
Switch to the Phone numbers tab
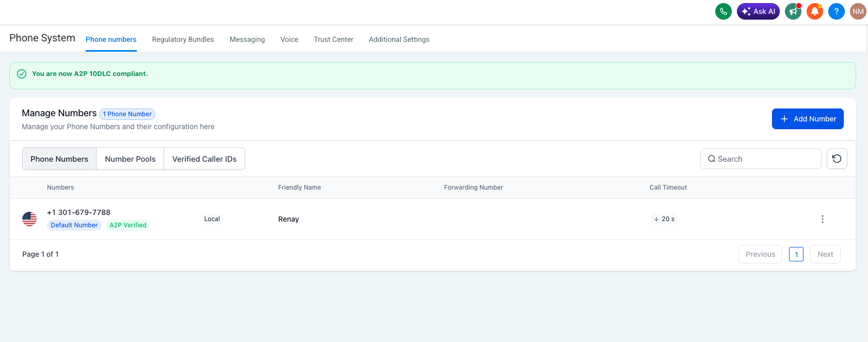coord(111,40)
